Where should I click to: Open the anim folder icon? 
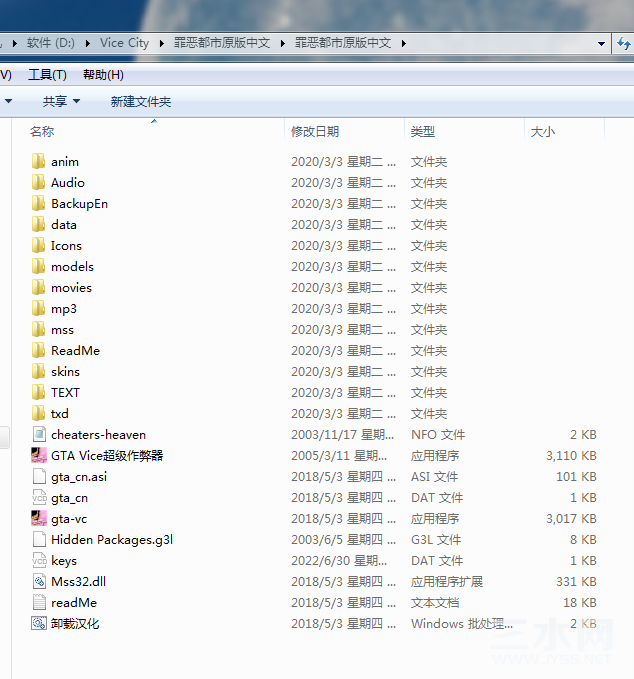(39, 162)
